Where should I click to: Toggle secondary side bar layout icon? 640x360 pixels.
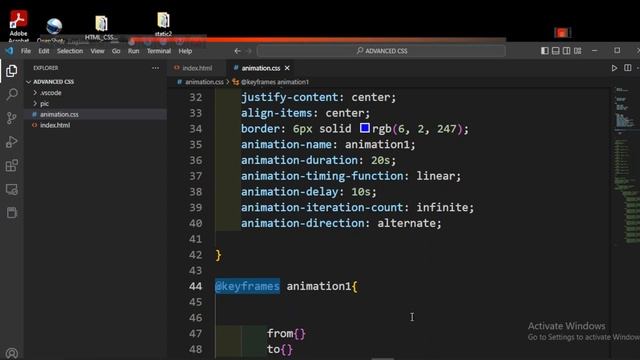567,51
